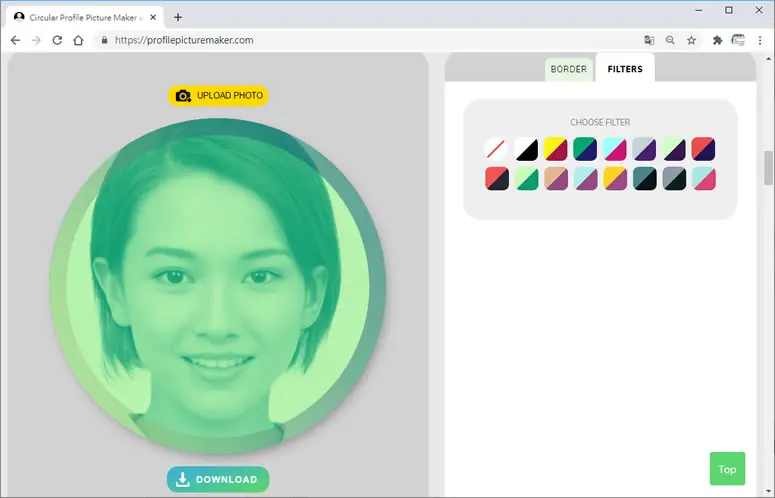Jump to top with Top button
The height and width of the screenshot is (498, 775).
click(x=727, y=469)
